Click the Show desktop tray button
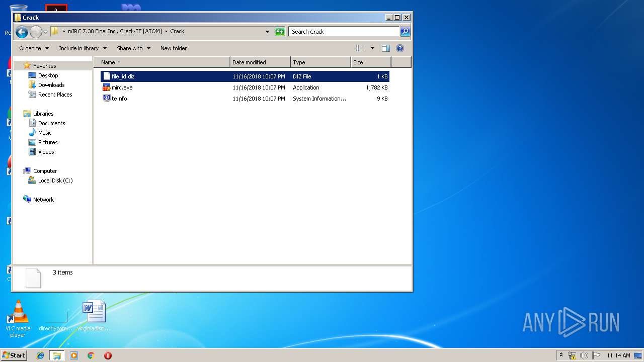 pyautogui.click(x=638, y=355)
